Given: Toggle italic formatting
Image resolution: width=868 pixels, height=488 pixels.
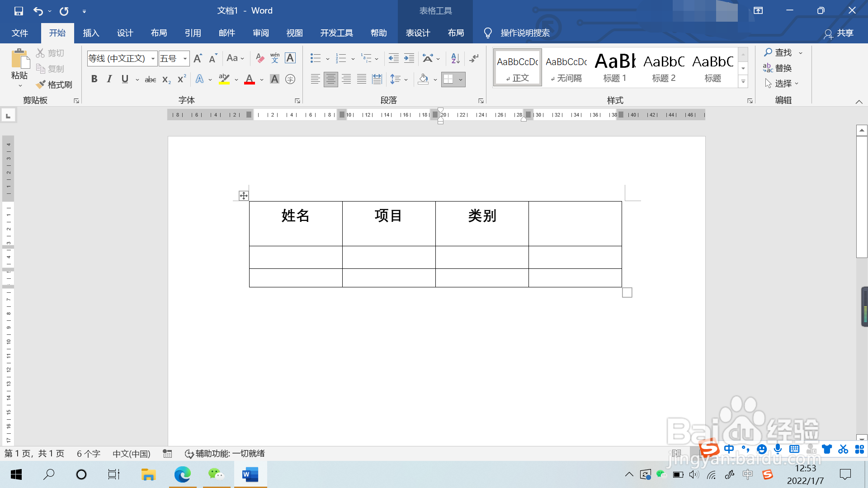Looking at the screenshot, I should click(108, 79).
